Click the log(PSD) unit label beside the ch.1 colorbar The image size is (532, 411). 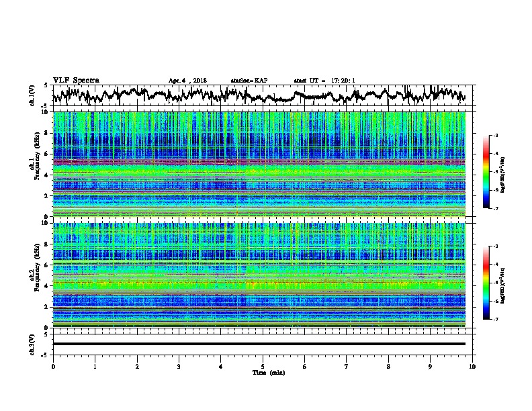(503, 175)
